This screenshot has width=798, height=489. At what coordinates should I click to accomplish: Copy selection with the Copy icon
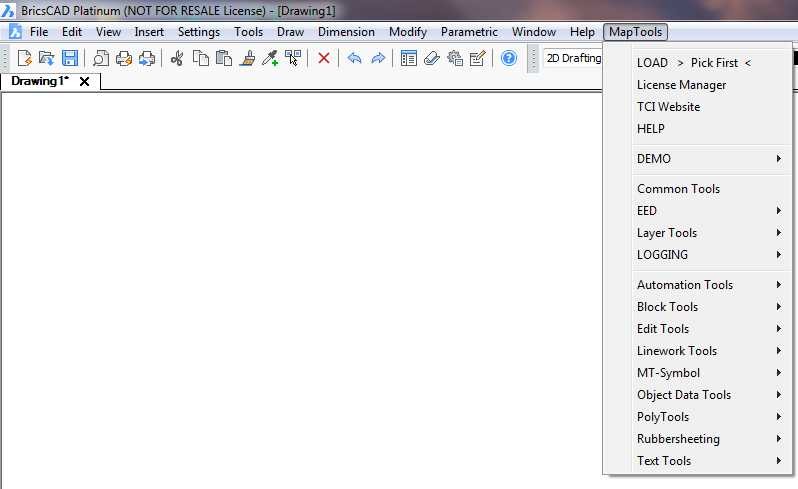tap(201, 58)
